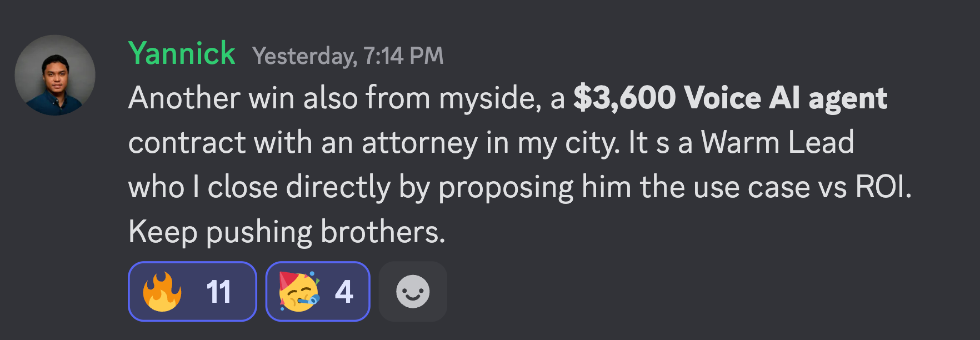Image resolution: width=980 pixels, height=340 pixels.
Task: Toggle the party face reaction with 4 votes
Action: click(318, 292)
